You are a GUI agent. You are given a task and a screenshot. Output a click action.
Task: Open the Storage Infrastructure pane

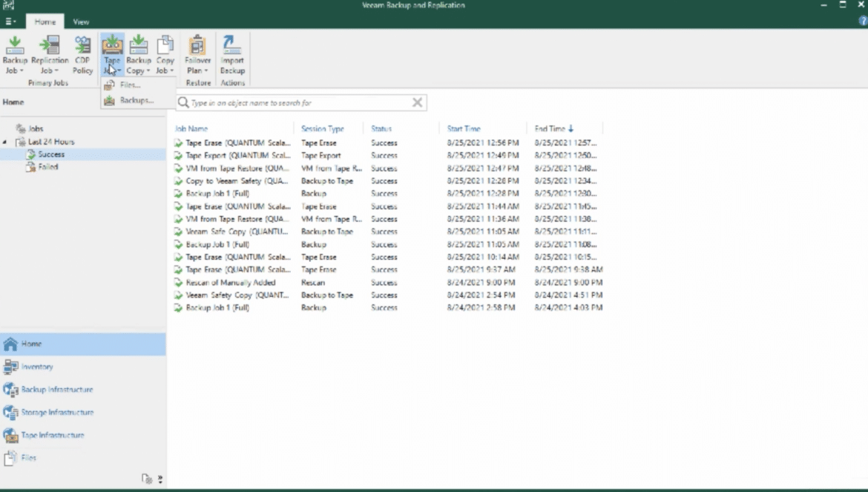pos(83,413)
